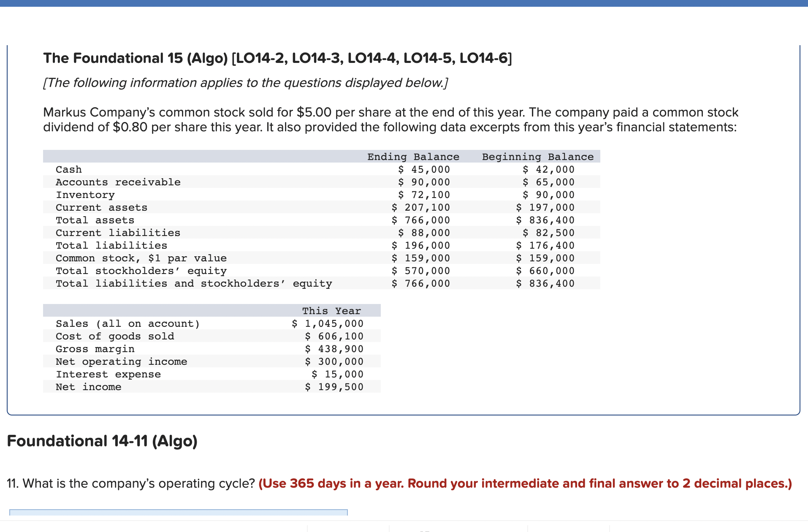Image resolution: width=808 pixels, height=532 pixels.
Task: Select the Ending Balance column header
Action: coord(413,157)
